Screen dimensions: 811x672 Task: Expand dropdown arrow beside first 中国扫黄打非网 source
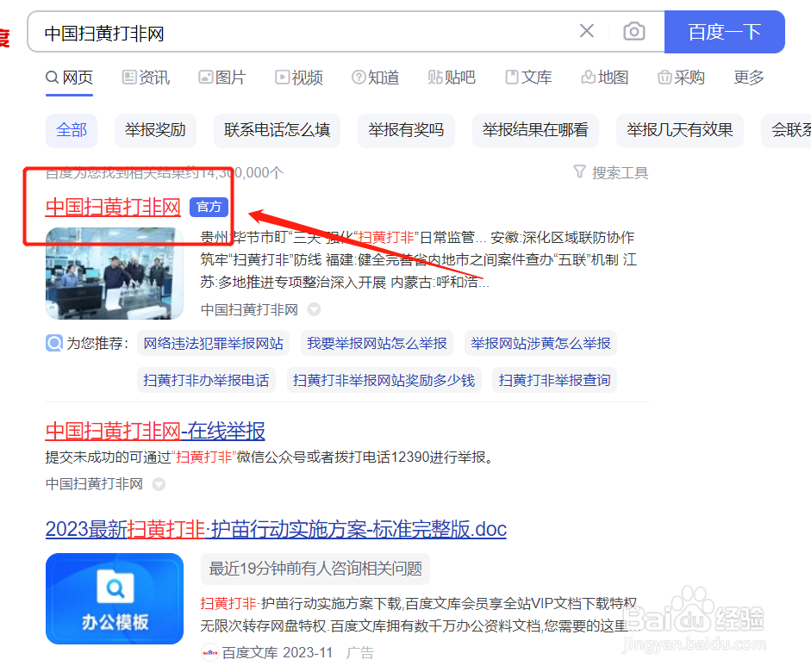click(x=314, y=309)
